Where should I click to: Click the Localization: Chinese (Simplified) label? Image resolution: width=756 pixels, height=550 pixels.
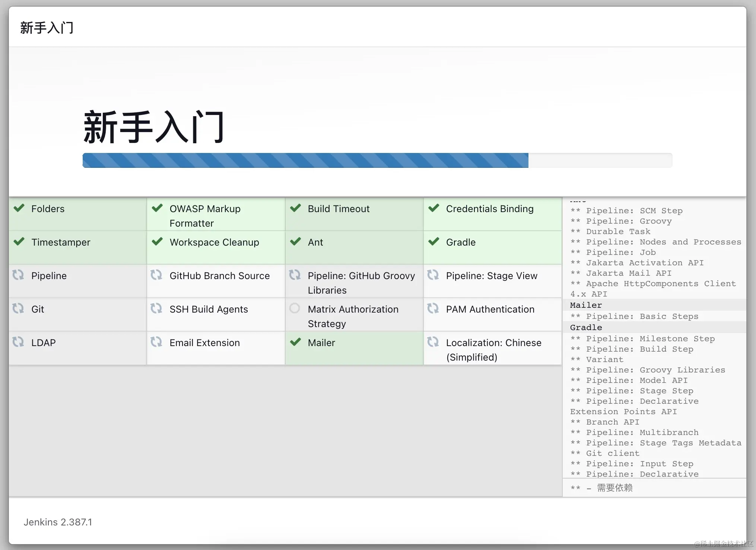(x=494, y=350)
